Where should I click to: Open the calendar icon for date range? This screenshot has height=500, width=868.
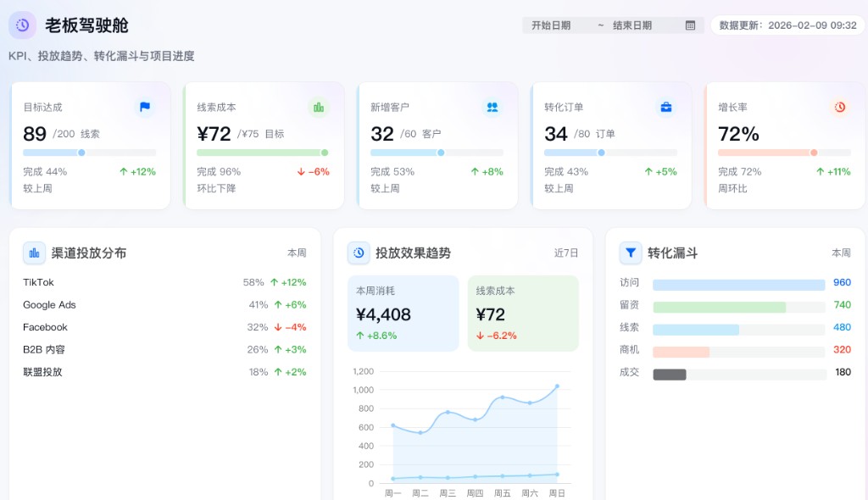(690, 25)
